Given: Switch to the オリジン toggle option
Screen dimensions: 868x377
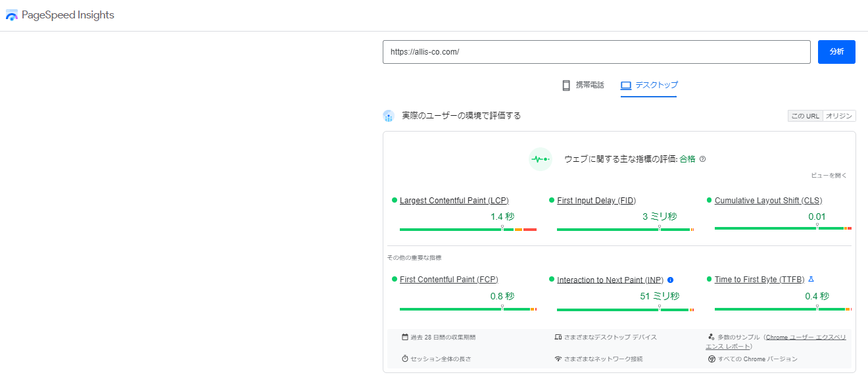Looking at the screenshot, I should coord(839,116).
